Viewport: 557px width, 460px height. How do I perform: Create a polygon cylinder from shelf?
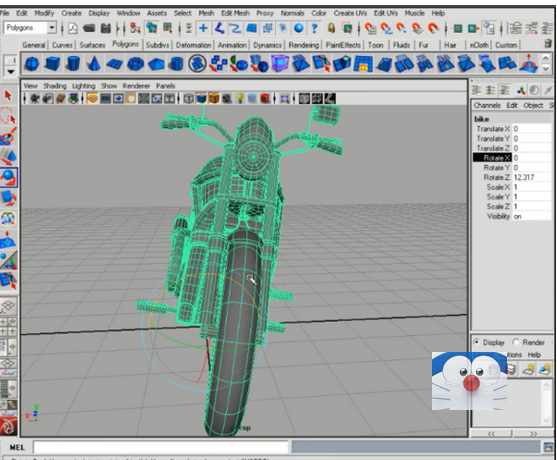tap(73, 64)
